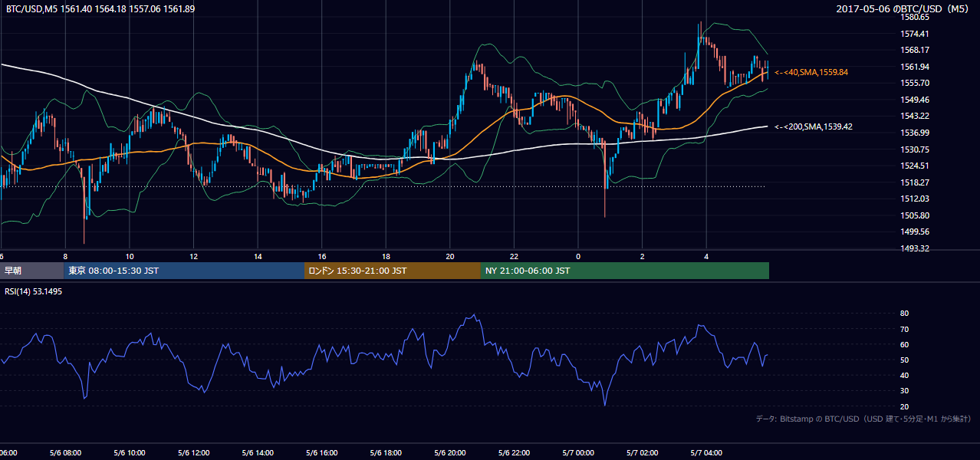
Task: Click hour 10 on the chart hour axis
Action: tap(130, 257)
